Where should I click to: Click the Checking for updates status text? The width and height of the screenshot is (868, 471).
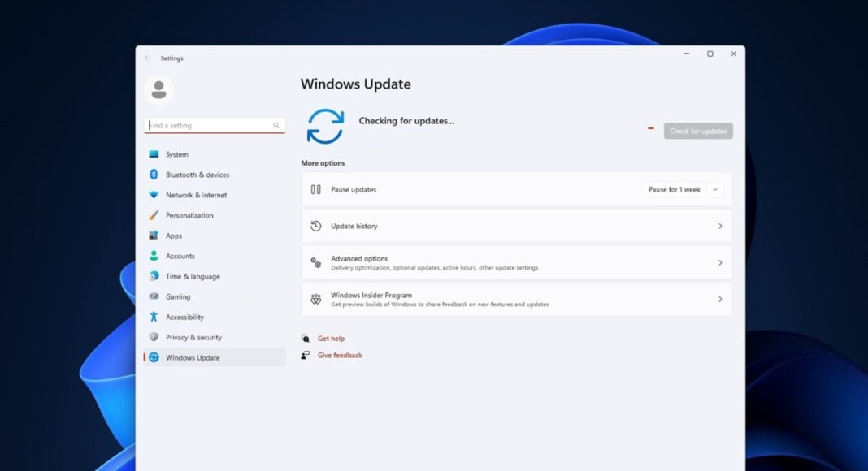pos(406,120)
